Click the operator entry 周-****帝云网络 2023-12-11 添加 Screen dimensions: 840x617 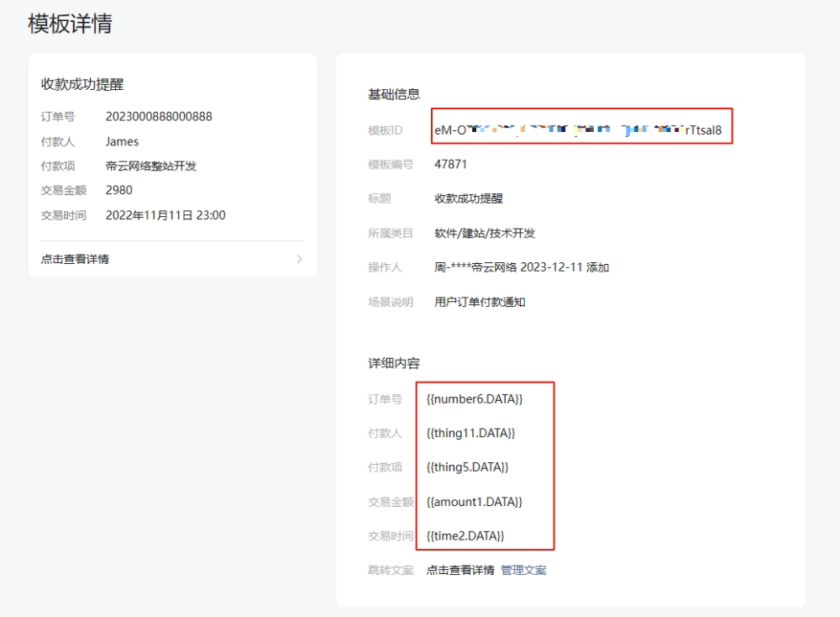tap(522, 267)
